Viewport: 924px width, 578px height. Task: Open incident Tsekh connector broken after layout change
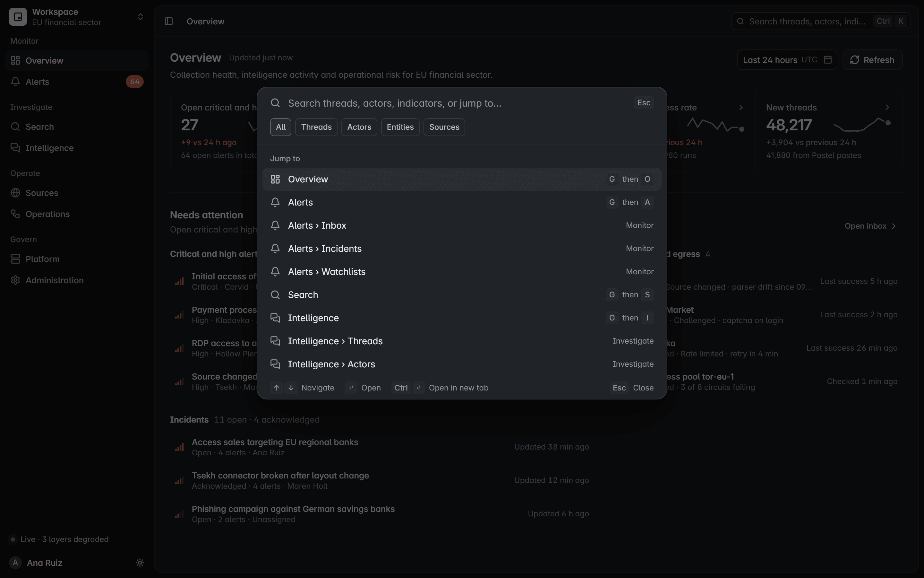(379, 480)
